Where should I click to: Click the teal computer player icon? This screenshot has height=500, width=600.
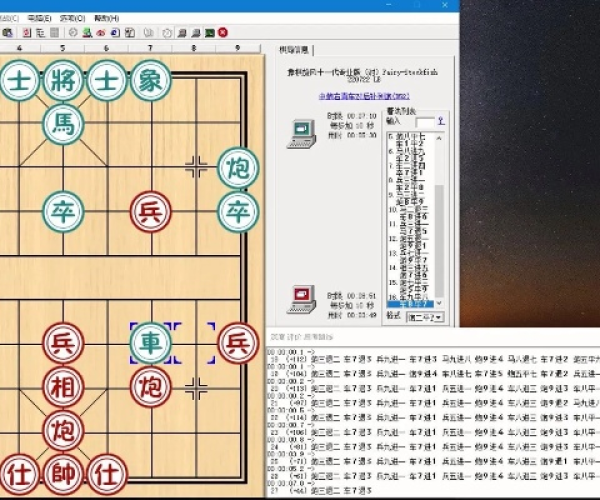pyautogui.click(x=302, y=134)
